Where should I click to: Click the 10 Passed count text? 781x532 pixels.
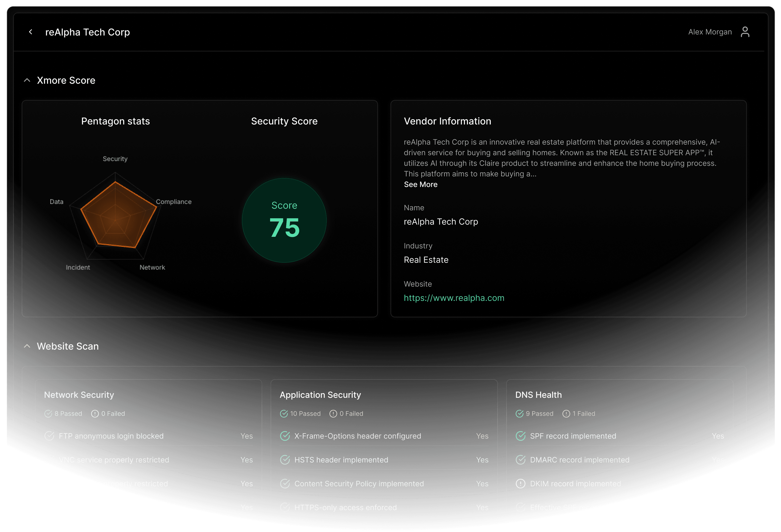coord(305,414)
